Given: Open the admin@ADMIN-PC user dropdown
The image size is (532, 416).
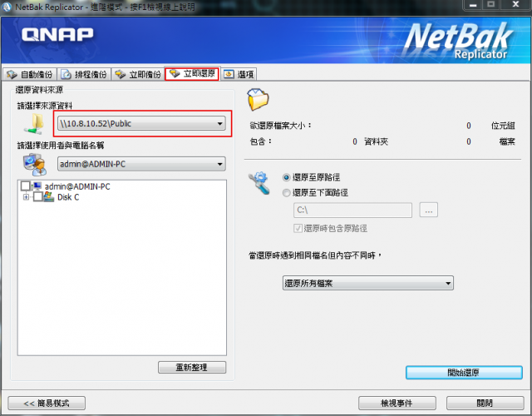Looking at the screenshot, I should click(x=141, y=164).
